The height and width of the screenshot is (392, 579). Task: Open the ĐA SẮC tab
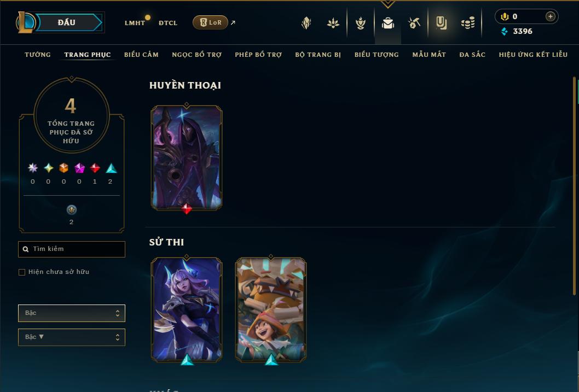pos(472,55)
